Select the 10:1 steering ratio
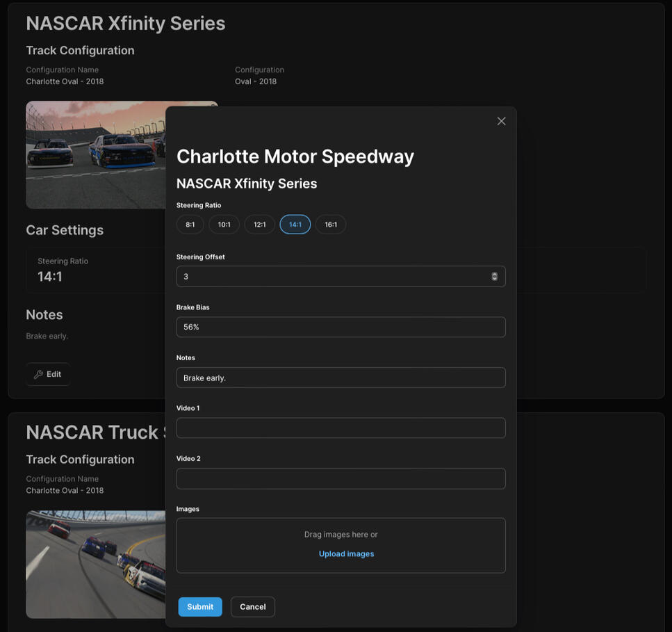 224,225
